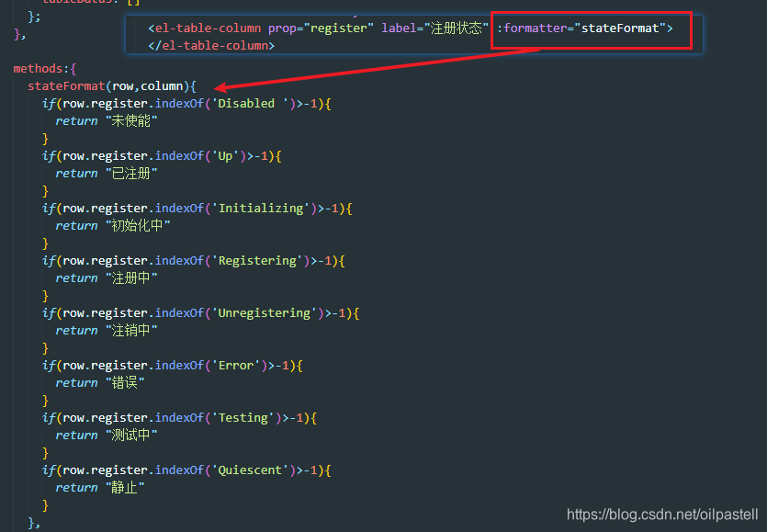Click the stateFormat method name definition

[x=66, y=86]
